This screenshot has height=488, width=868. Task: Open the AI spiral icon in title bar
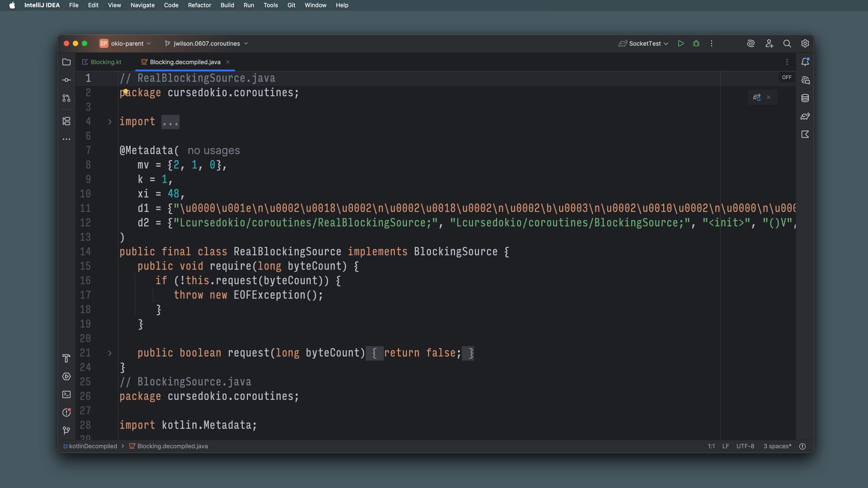[751, 43]
